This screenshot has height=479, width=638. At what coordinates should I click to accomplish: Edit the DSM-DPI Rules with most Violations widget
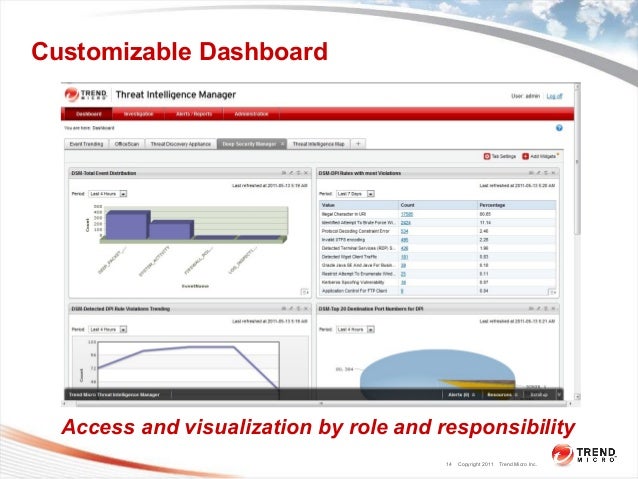coord(538,173)
